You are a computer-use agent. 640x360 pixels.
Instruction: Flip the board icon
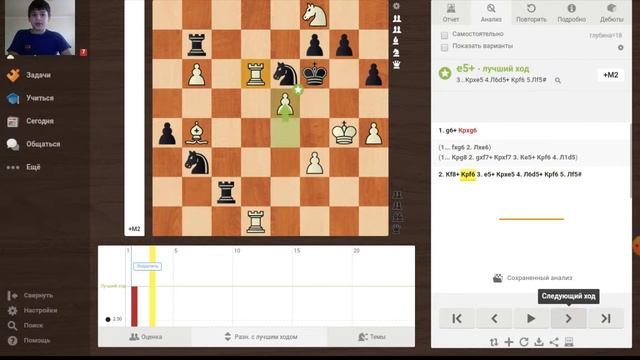pos(494,342)
